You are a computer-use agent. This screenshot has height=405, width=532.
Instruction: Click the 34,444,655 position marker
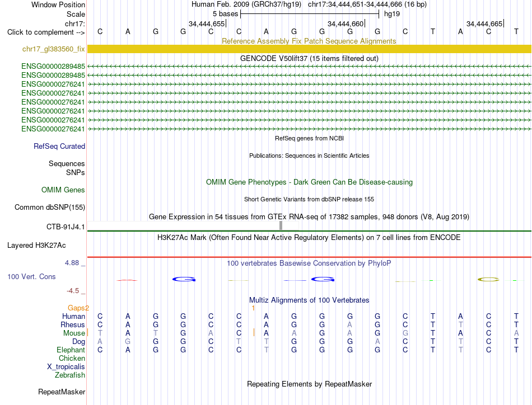pos(207,23)
